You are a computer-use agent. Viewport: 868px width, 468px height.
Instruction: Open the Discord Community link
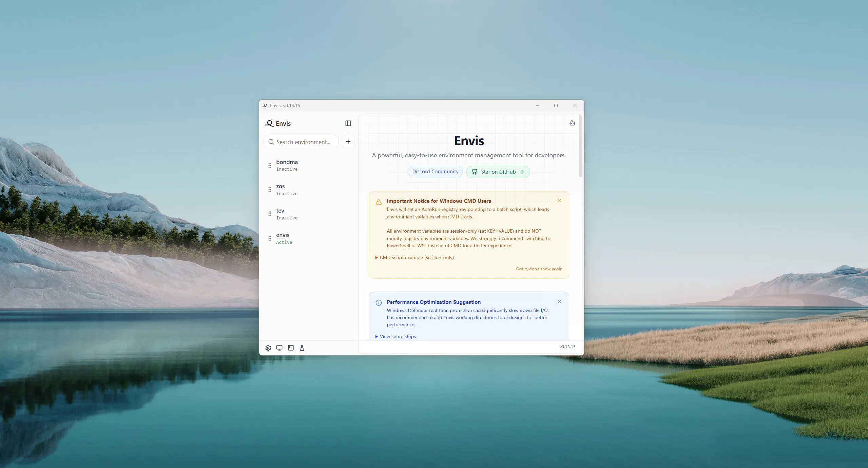(435, 172)
